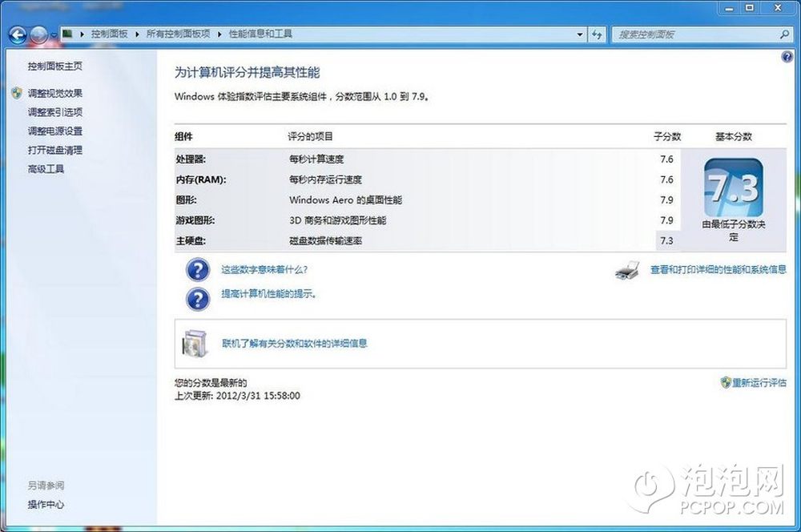801x532 pixels.
Task: Click the 上次更新 2012/3/31 timestamp
Action: (238, 396)
